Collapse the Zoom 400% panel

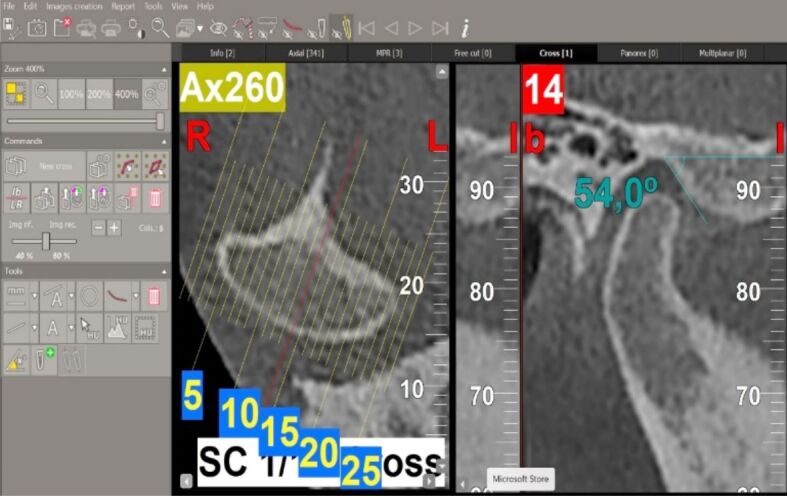pos(163,68)
